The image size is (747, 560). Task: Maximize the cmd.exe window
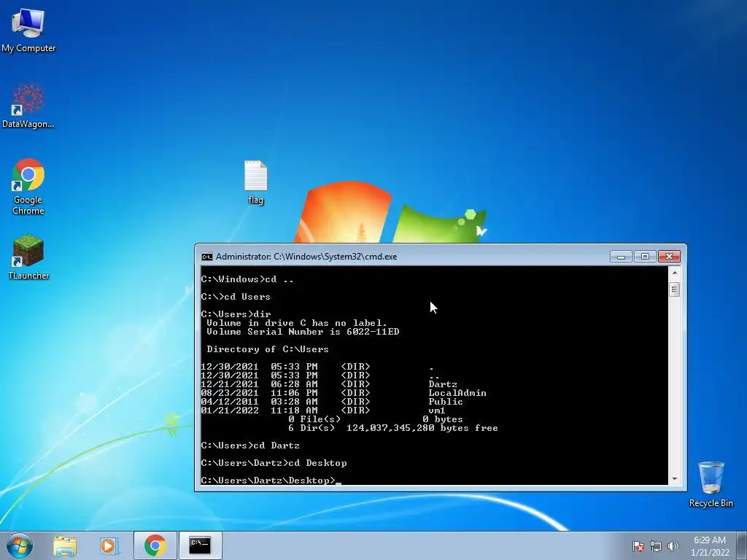tap(645, 257)
